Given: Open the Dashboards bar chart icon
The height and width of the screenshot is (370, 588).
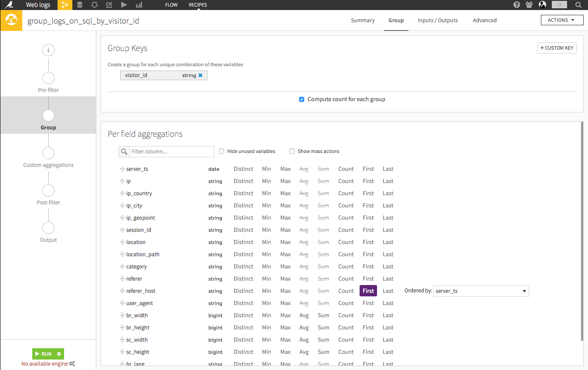Looking at the screenshot, I should [x=139, y=5].
